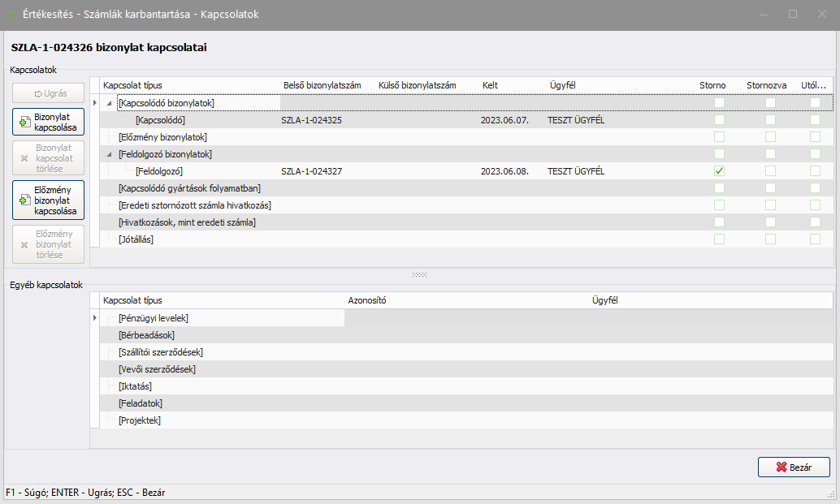This screenshot has height=504, width=840.
Task: Collapse the Feldolgozó bizonylatok tree group
Action: (x=110, y=154)
